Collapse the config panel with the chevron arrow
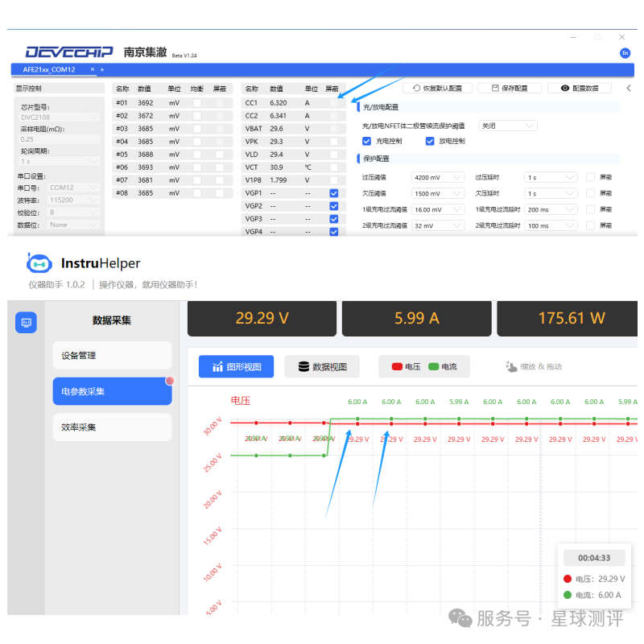 click(629, 89)
